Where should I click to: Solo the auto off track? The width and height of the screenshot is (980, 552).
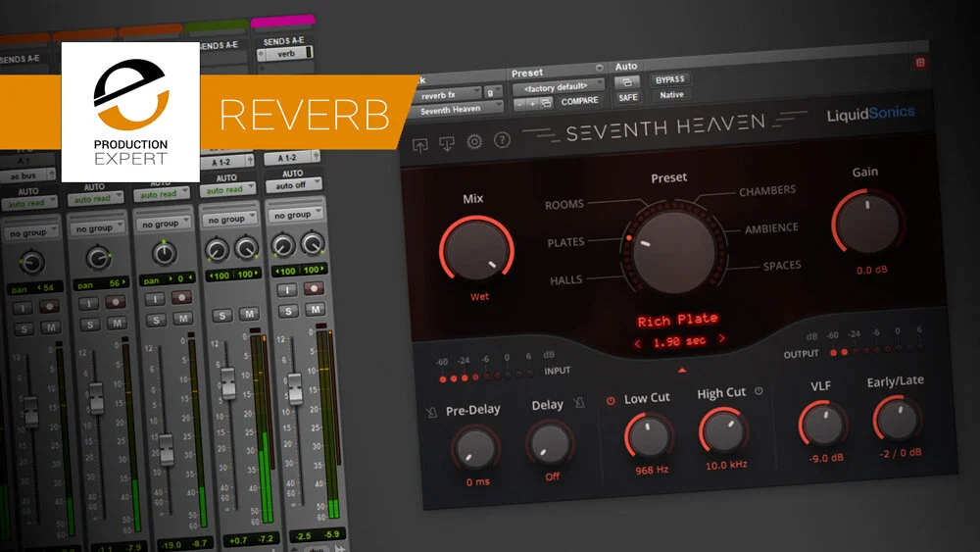(x=288, y=312)
